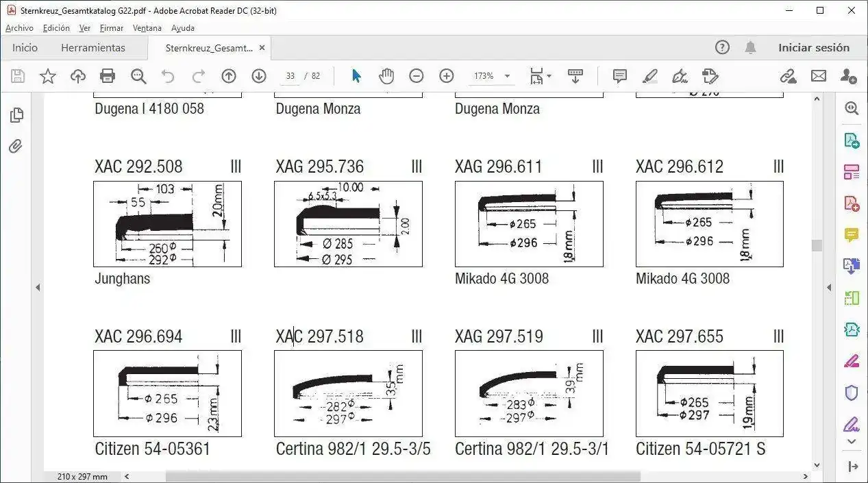Click the zoom in plus icon
868x483 pixels.
point(447,76)
